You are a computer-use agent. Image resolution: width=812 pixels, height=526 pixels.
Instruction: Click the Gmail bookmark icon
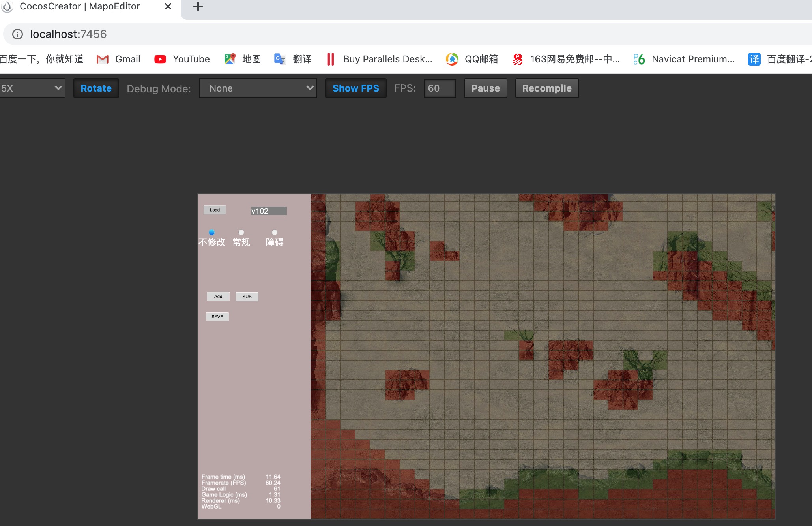[103, 59]
